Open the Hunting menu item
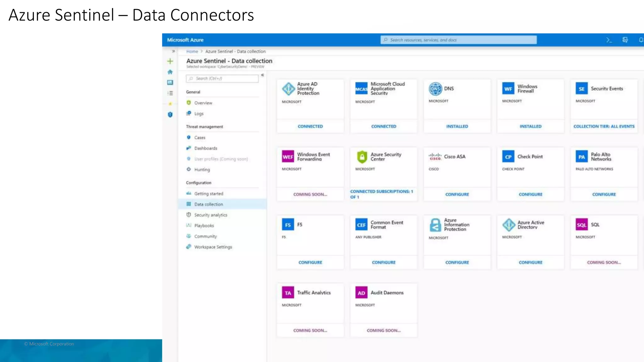The image size is (644, 362). [x=202, y=170]
